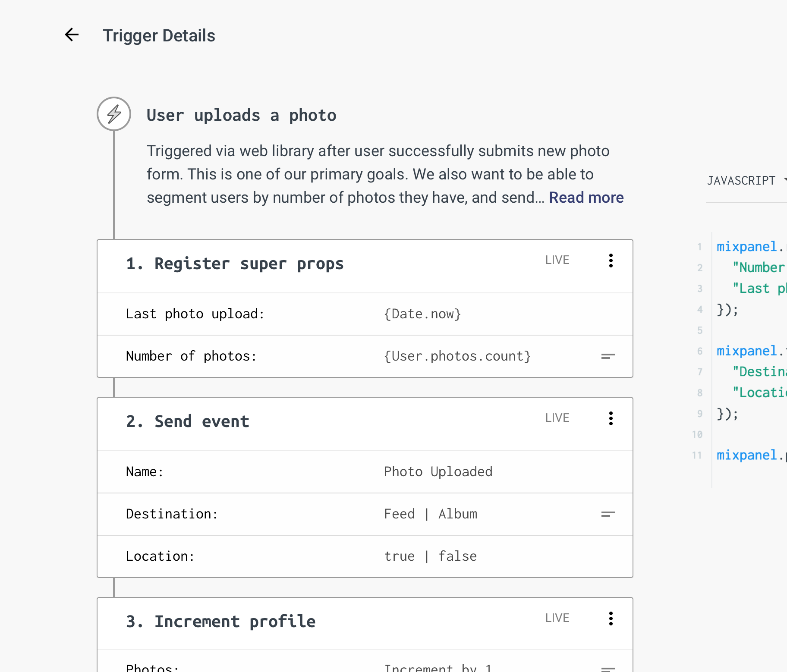
Task: Click LIVE status on Register super props
Action: click(x=557, y=260)
